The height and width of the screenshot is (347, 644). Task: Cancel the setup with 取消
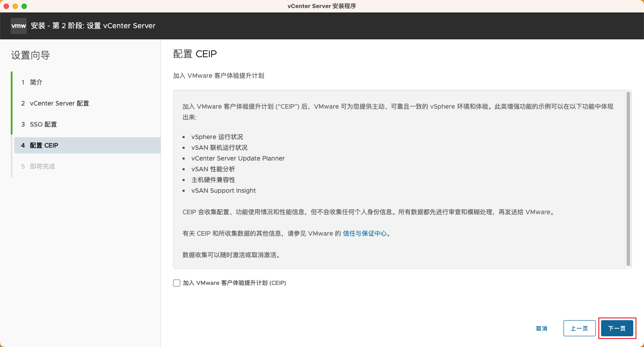(542, 328)
